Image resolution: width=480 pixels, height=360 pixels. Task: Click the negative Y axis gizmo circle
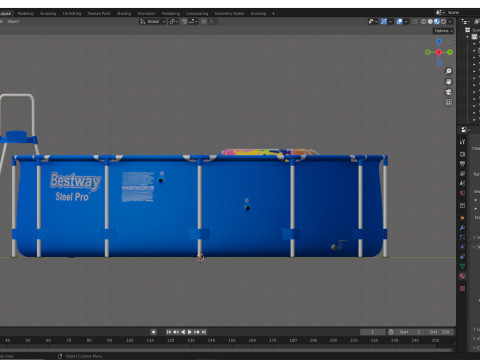pyautogui.click(x=428, y=52)
